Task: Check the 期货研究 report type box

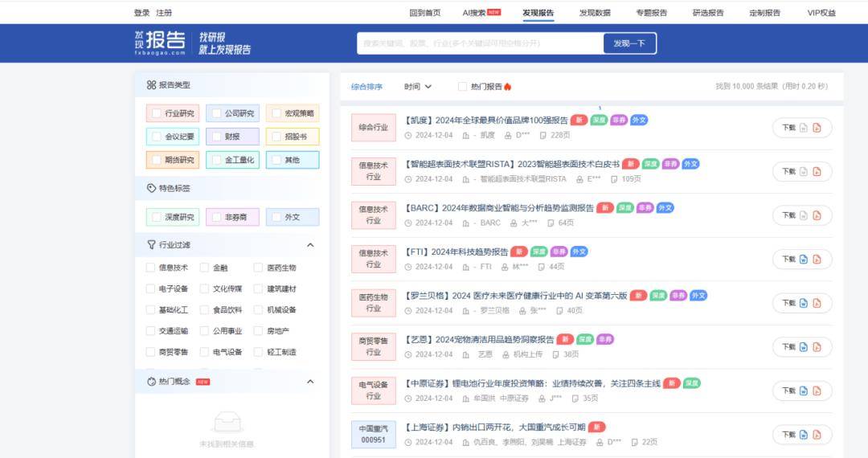Action: click(x=156, y=160)
